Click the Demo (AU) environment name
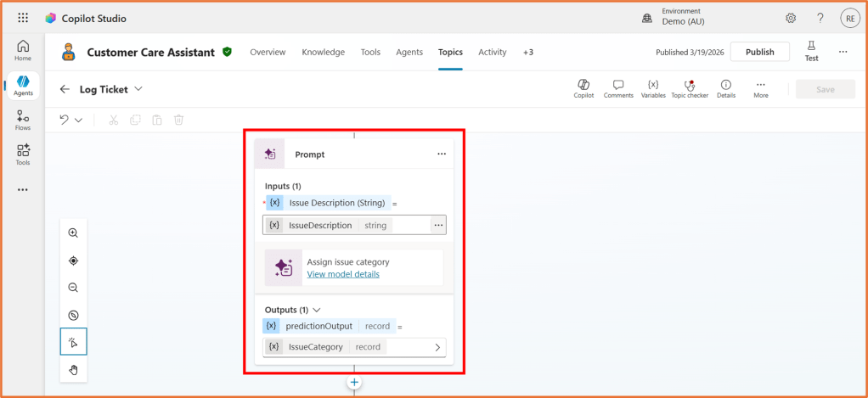 (x=683, y=21)
